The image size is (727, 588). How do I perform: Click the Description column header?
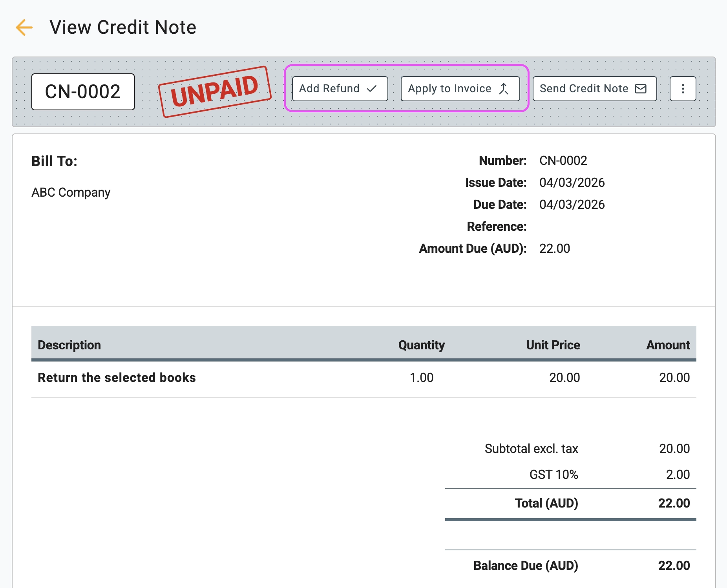(x=69, y=345)
